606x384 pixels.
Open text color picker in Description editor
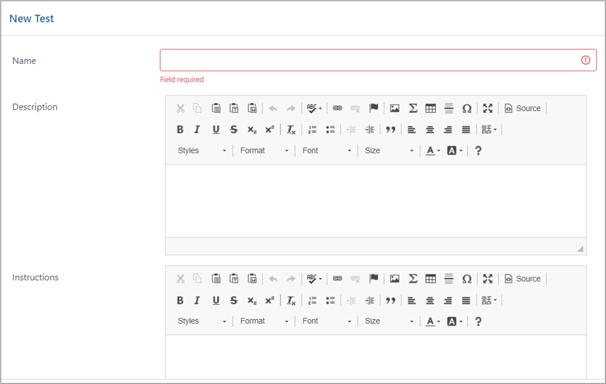coord(433,151)
